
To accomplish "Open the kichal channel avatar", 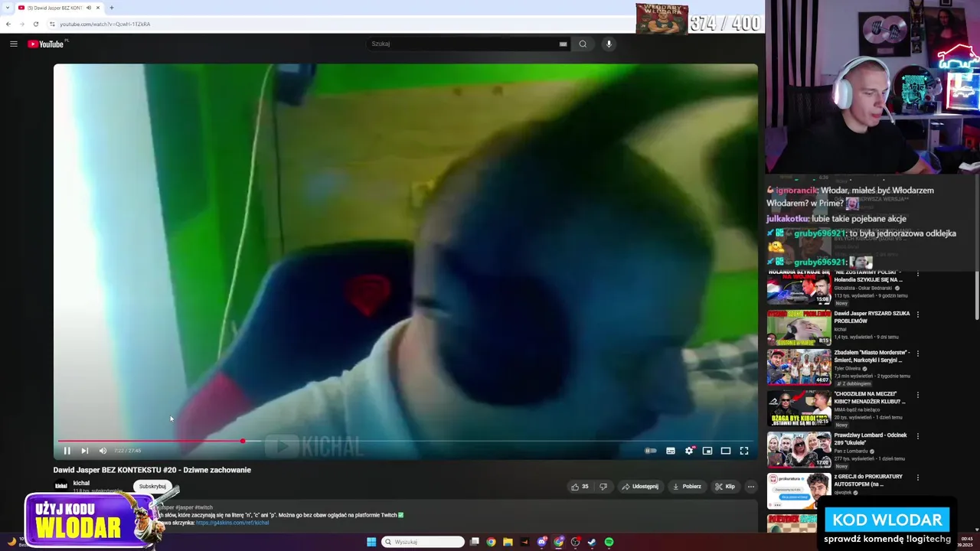I will [x=61, y=486].
